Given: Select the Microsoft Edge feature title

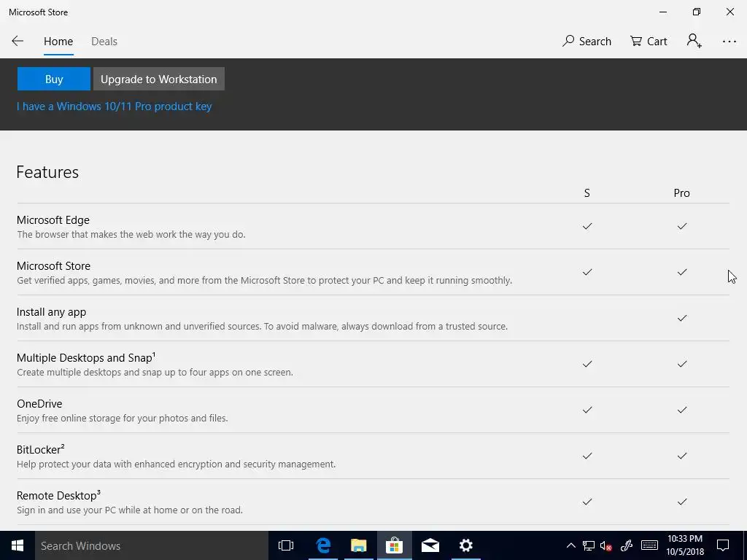Looking at the screenshot, I should pos(53,220).
